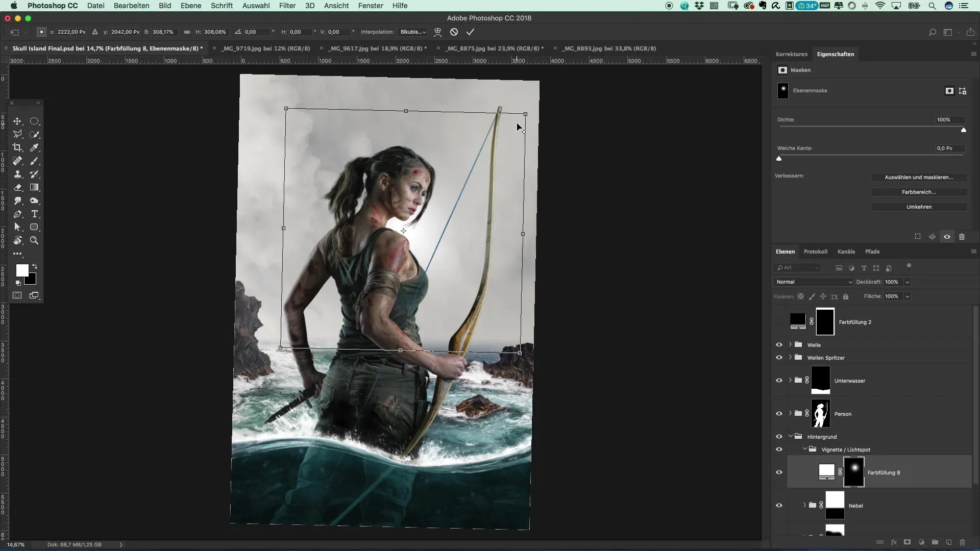980x551 pixels.
Task: Select the Eraser tool
Action: click(x=17, y=187)
